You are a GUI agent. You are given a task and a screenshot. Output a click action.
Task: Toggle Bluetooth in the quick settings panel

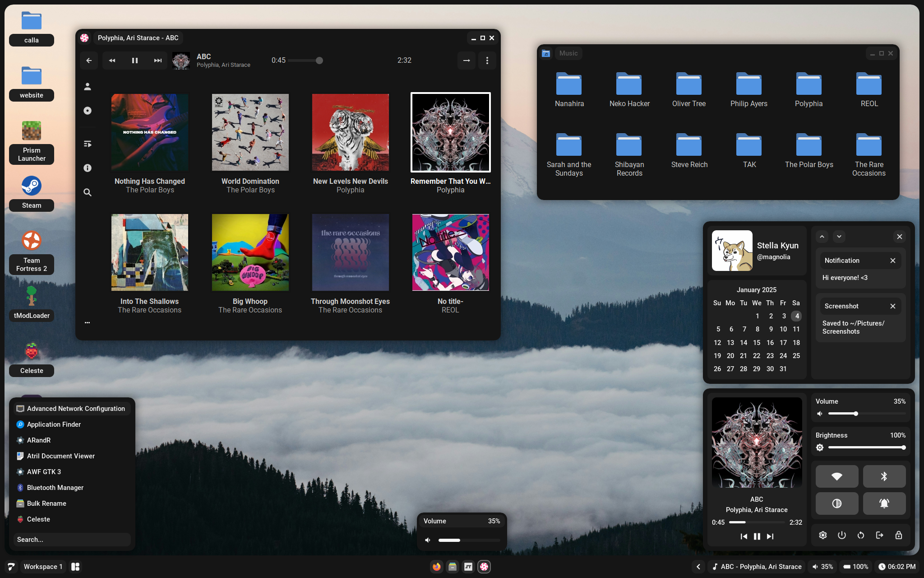coord(884,476)
